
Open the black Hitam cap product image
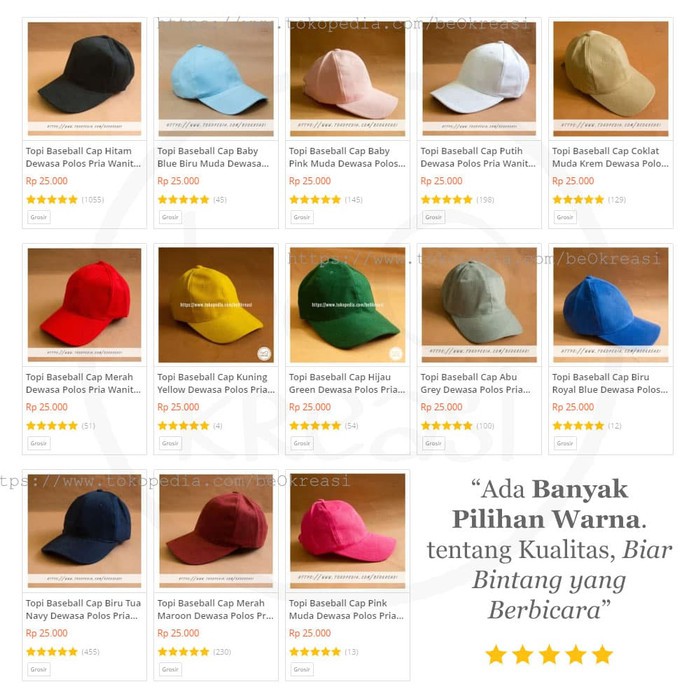84,79
